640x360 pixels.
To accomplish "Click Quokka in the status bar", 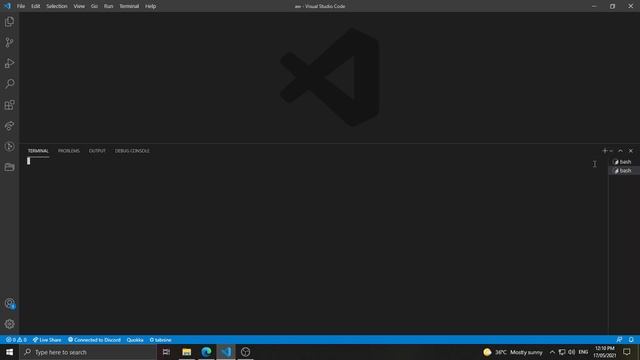I will pos(135,340).
